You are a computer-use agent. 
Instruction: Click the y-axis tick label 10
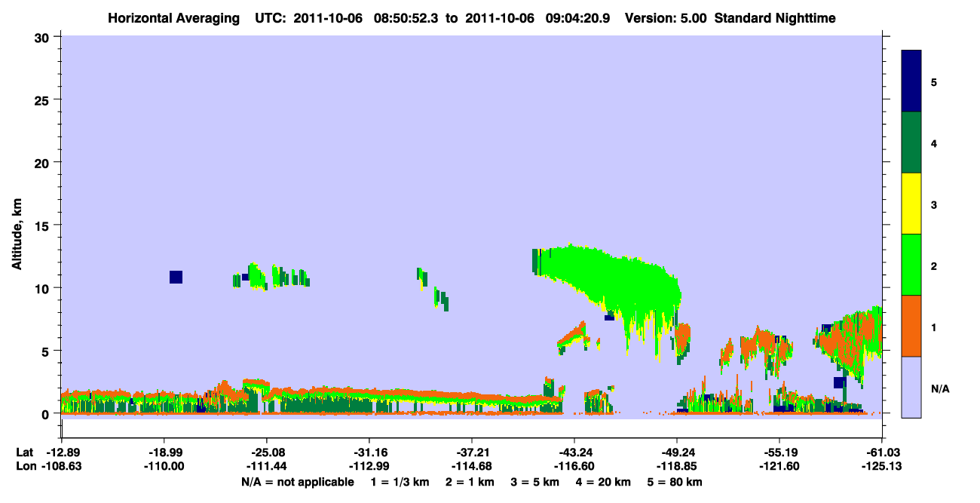pyautogui.click(x=44, y=288)
